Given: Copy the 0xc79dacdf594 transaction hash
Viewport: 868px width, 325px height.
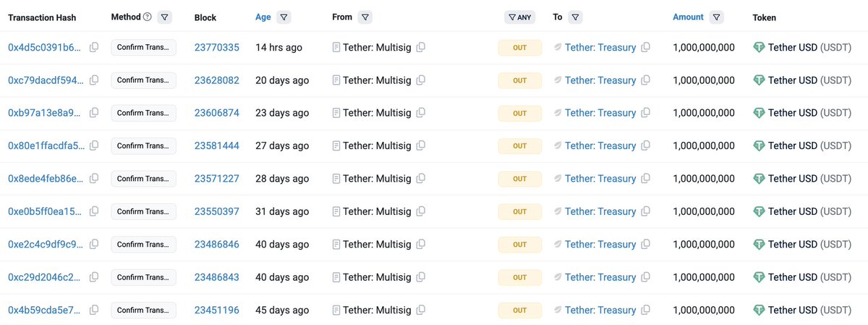Looking at the screenshot, I should [x=94, y=80].
